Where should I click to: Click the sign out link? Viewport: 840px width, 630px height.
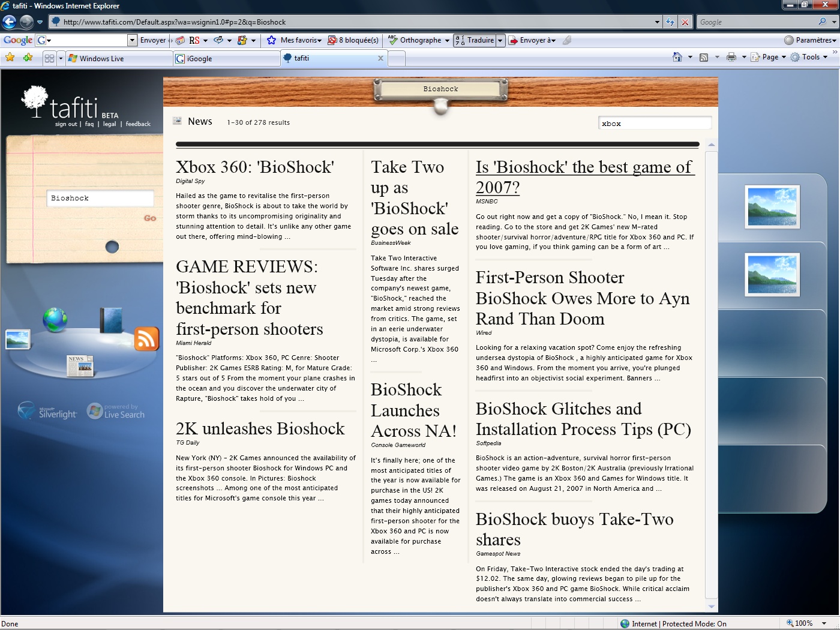(x=66, y=124)
